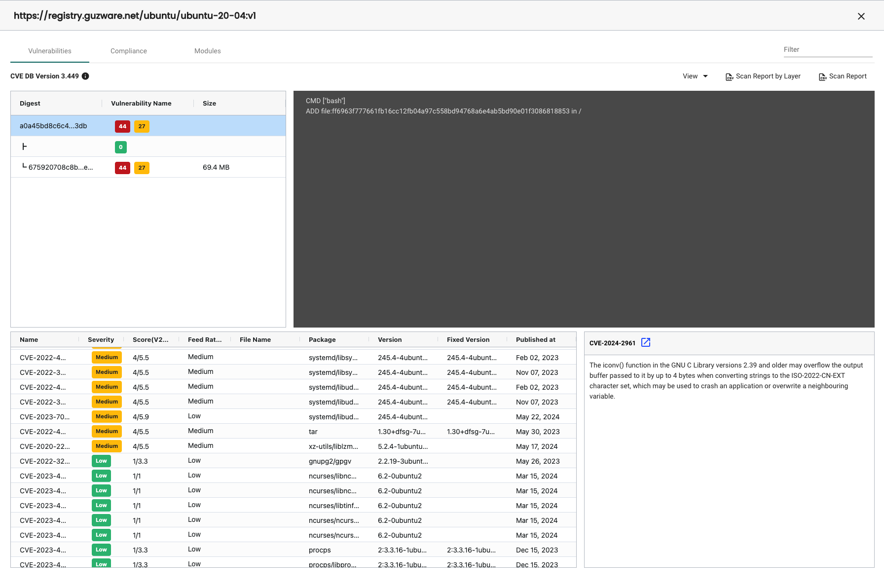Sort table by Severity column
884x588 pixels.
tap(101, 339)
